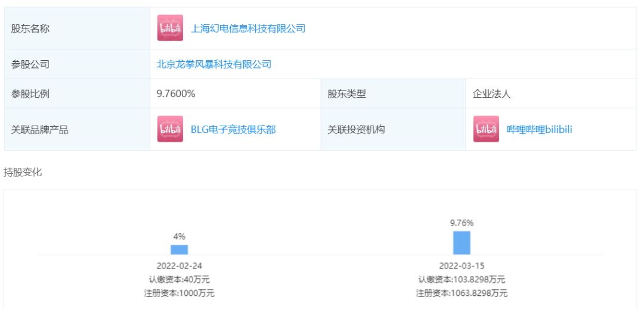Click the 股东名称 row label
644x309 pixels.
[30, 29]
